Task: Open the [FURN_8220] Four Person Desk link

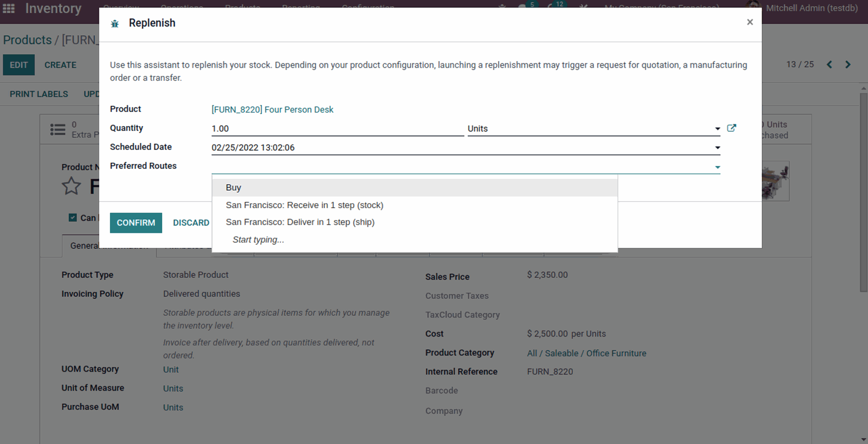Action: pos(272,110)
